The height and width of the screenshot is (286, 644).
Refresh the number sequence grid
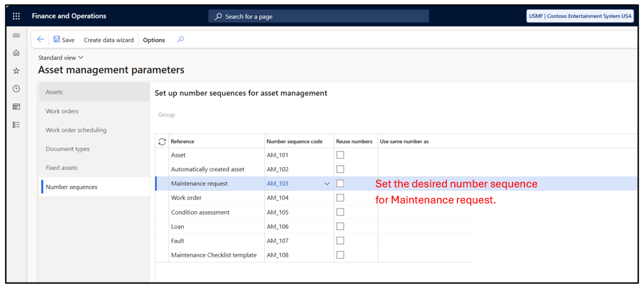point(162,141)
